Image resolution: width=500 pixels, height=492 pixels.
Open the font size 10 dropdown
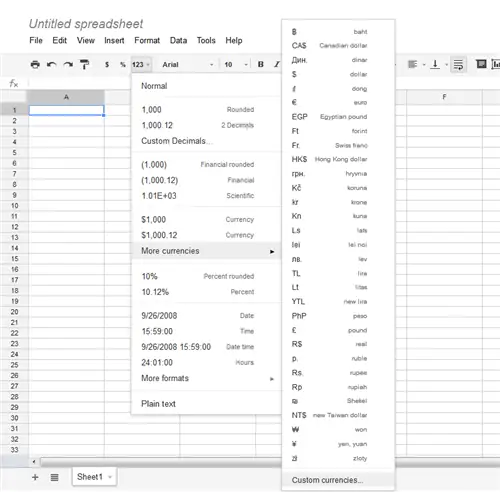coord(236,64)
